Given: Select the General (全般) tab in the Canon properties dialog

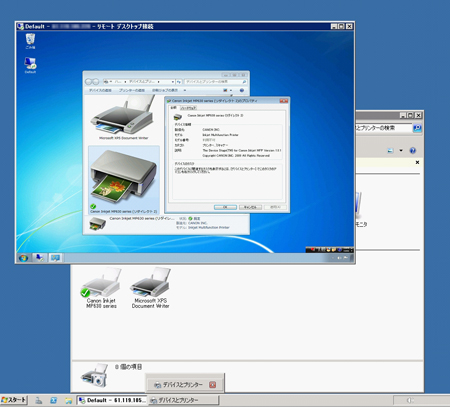Looking at the screenshot, I should pyautogui.click(x=174, y=108).
